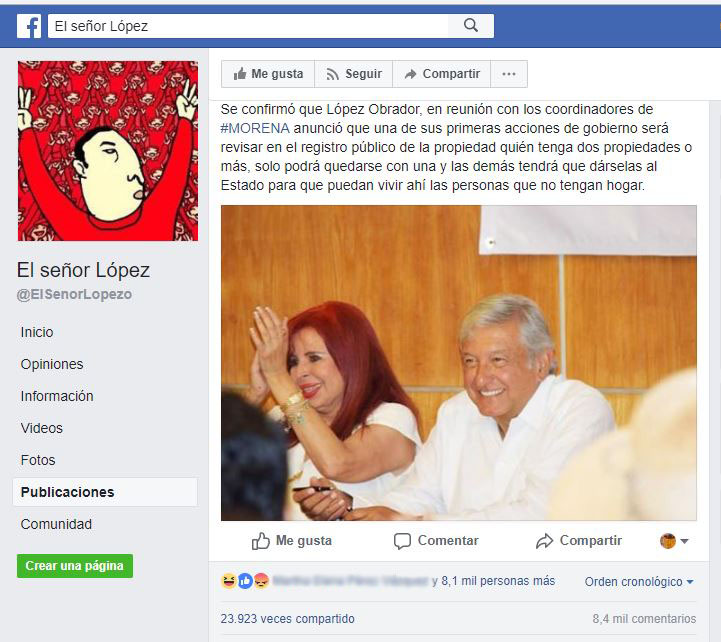Image resolution: width=721 pixels, height=642 pixels.
Task: Click into the El señor López search field
Action: tap(248, 26)
